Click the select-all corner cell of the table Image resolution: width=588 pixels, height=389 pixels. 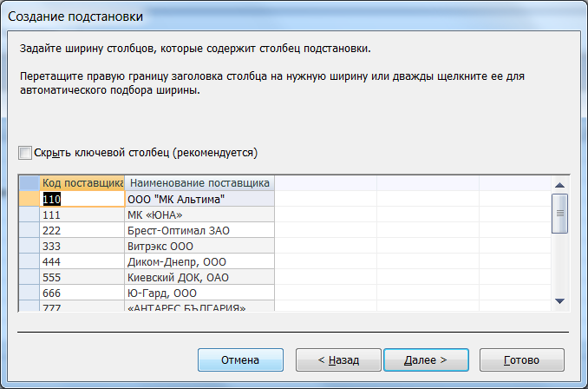(x=29, y=183)
